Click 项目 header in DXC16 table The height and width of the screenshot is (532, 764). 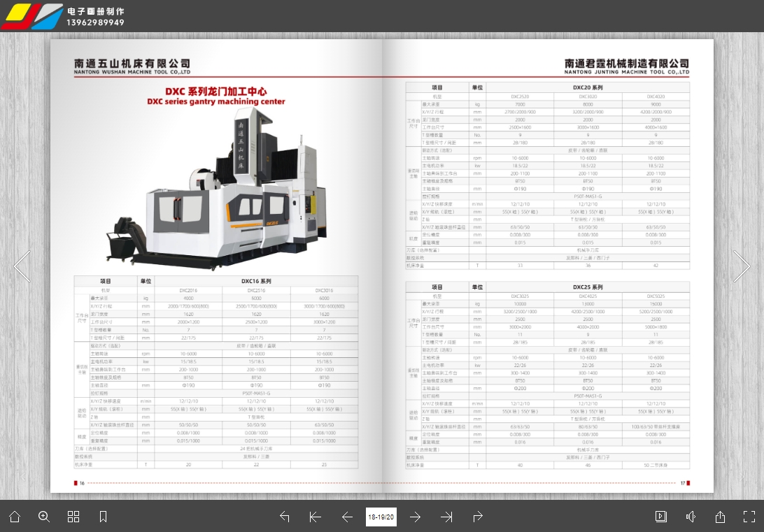tap(106, 281)
